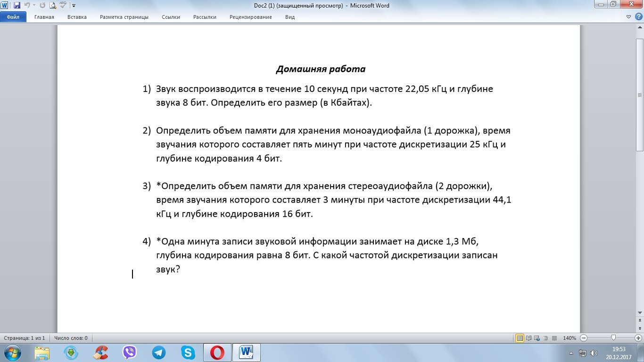
Task: Click the line containing 25 кГц
Action: pos(331,145)
